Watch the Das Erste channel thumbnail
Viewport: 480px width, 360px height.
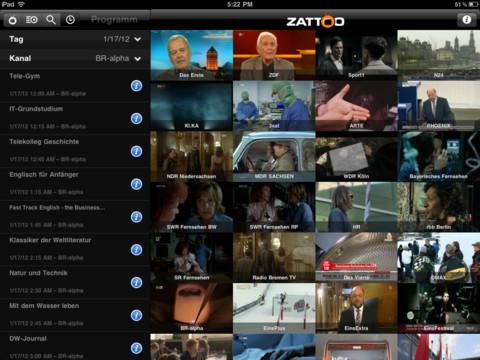click(x=191, y=55)
